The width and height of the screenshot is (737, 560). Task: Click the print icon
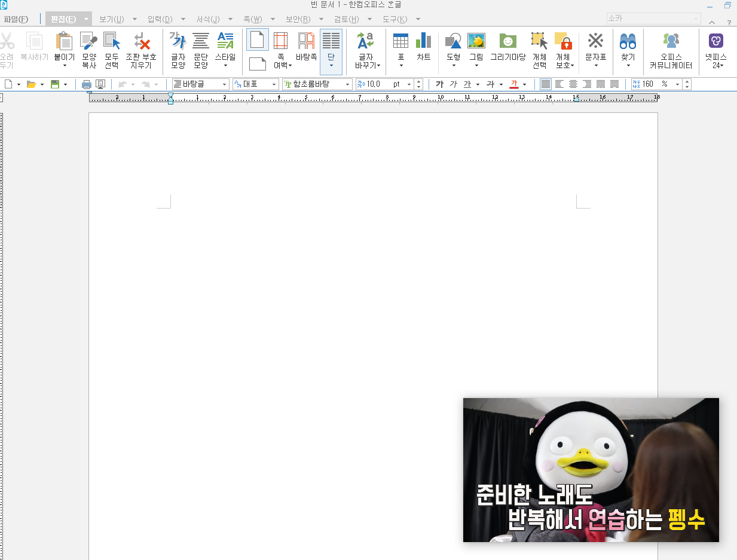[87, 84]
